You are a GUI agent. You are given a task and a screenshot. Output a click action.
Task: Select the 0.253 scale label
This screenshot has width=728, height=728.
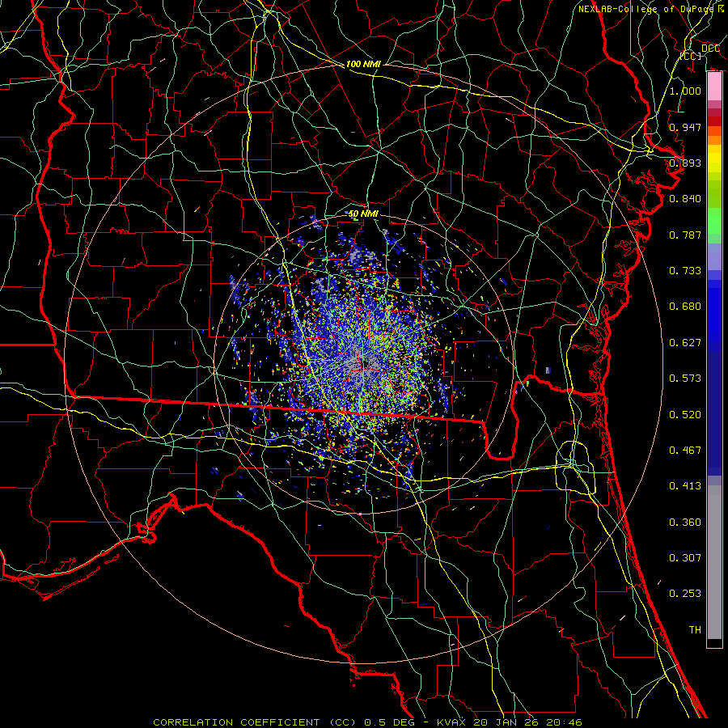pos(685,594)
